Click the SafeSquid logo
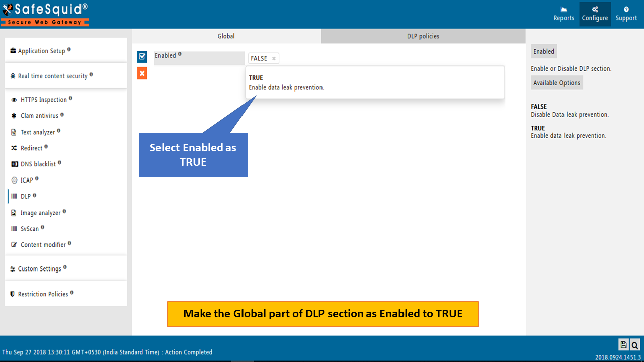The width and height of the screenshot is (644, 362). click(x=45, y=14)
